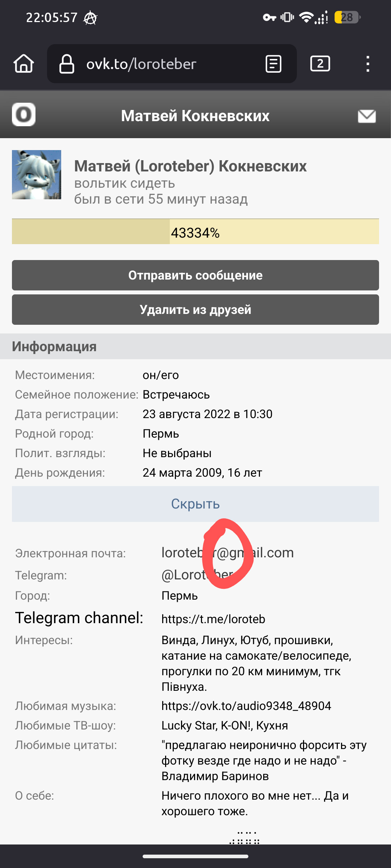Tap the Информация section header

(54, 346)
